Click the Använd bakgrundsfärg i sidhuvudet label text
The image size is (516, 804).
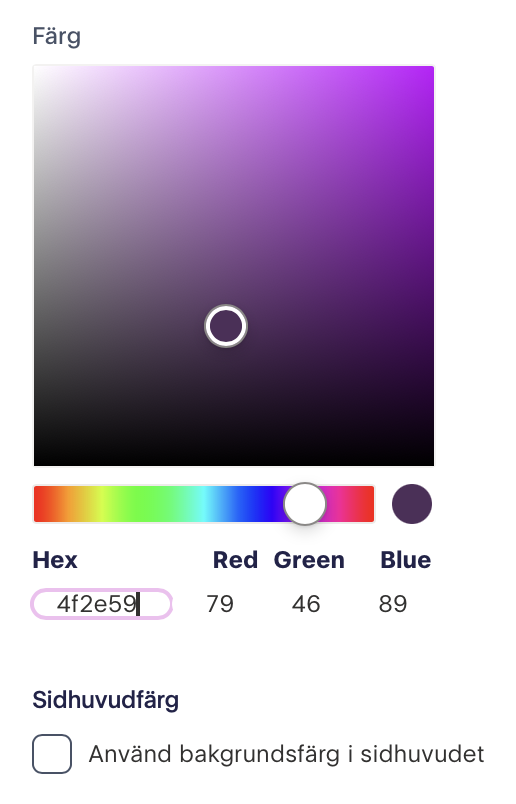286,754
